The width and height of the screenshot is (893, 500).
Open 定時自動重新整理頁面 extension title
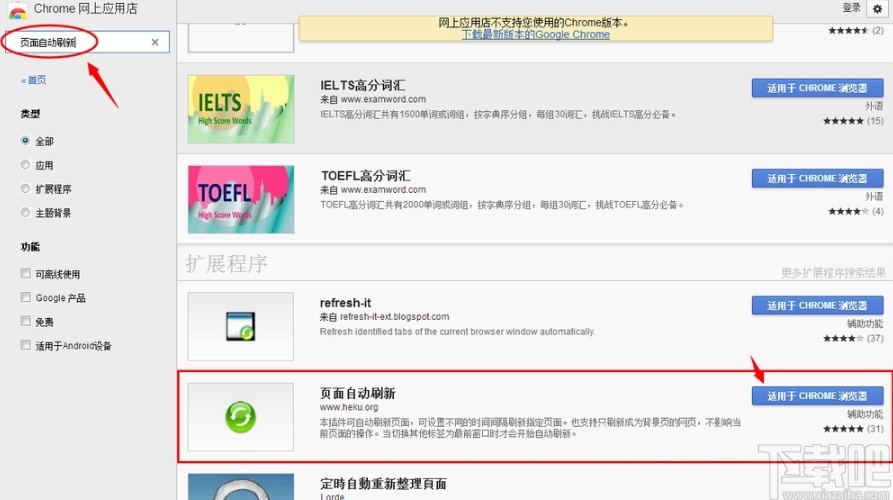click(x=383, y=484)
